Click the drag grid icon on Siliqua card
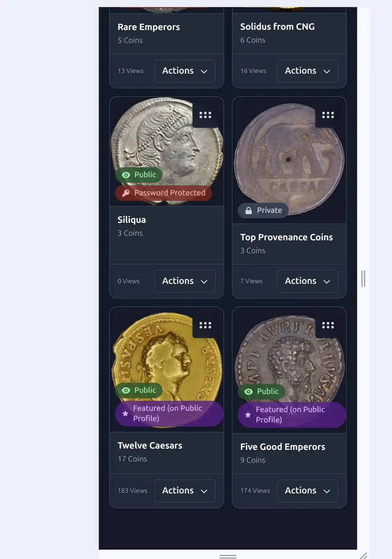Screen dimensions: 392x559 tap(205, 115)
